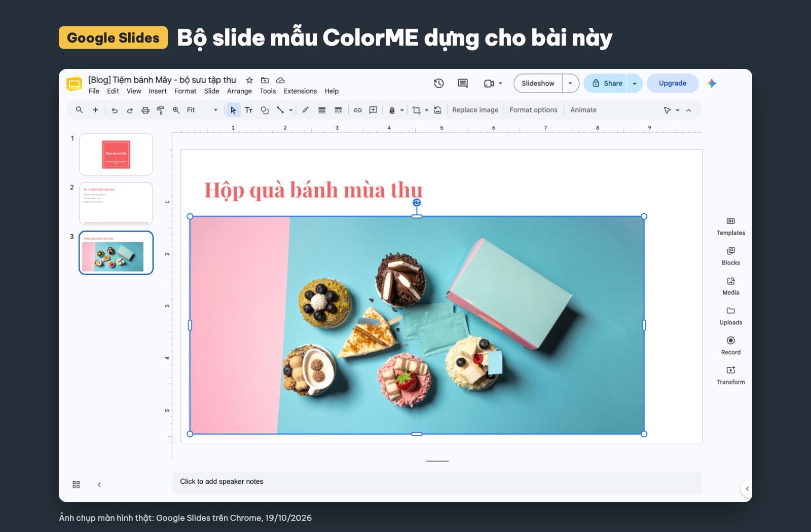Undo the last action
The height and width of the screenshot is (532, 811).
tap(115, 110)
